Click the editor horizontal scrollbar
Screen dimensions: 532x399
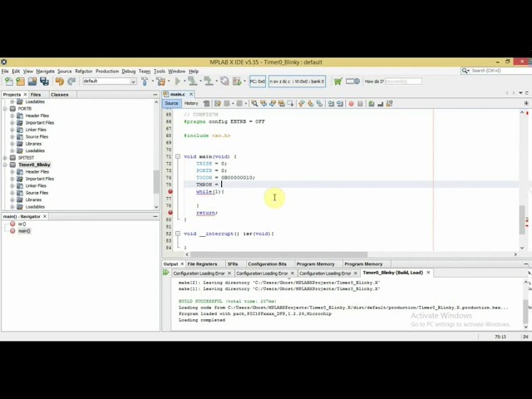[332, 254]
